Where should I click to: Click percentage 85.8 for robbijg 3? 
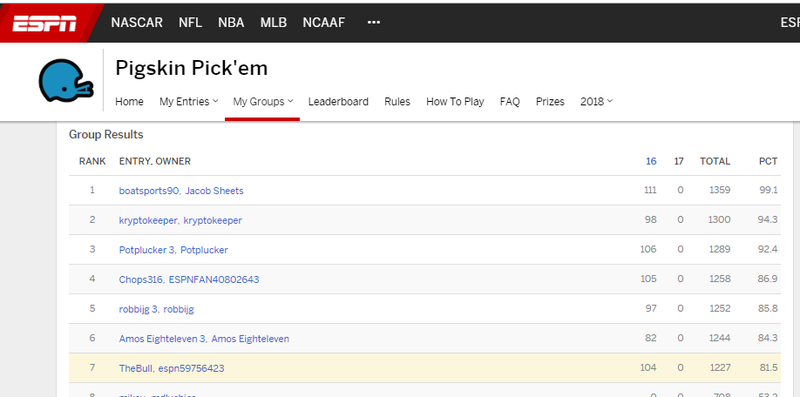[768, 308]
